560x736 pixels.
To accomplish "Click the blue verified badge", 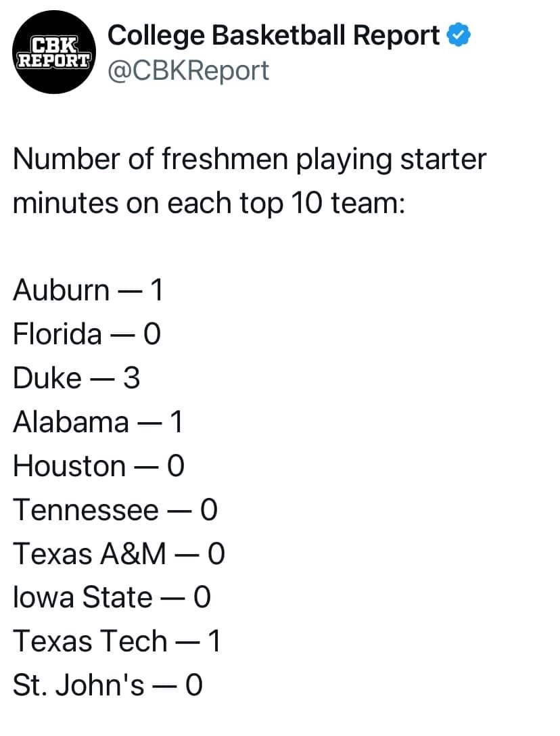I will (x=458, y=36).
